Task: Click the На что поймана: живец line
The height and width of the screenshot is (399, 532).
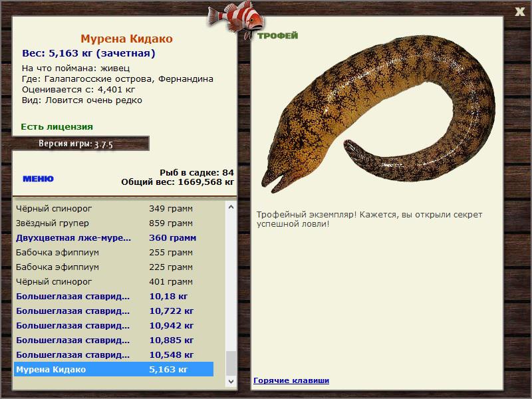Action: point(76,68)
